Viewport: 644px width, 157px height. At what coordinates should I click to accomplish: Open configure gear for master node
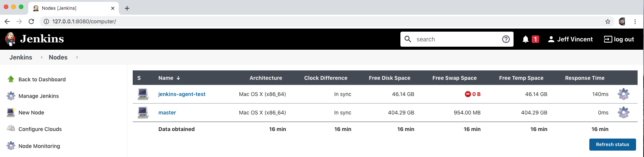[x=624, y=112]
